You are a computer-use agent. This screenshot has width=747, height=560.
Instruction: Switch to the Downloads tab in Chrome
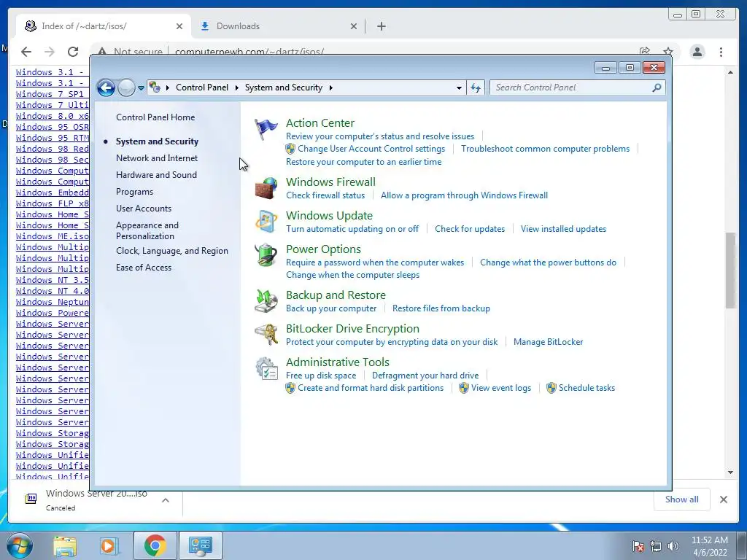(x=277, y=26)
